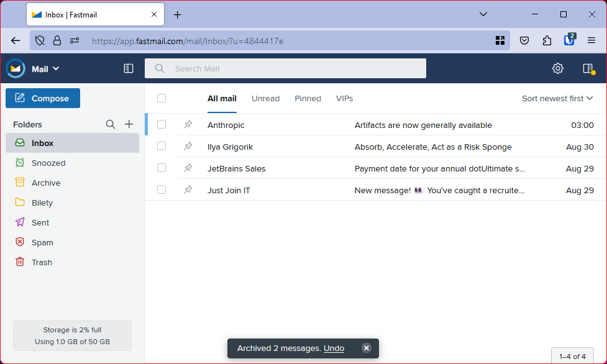Dismiss the Archived 2 messages notification
Screen dimensions: 607x364
366,348
